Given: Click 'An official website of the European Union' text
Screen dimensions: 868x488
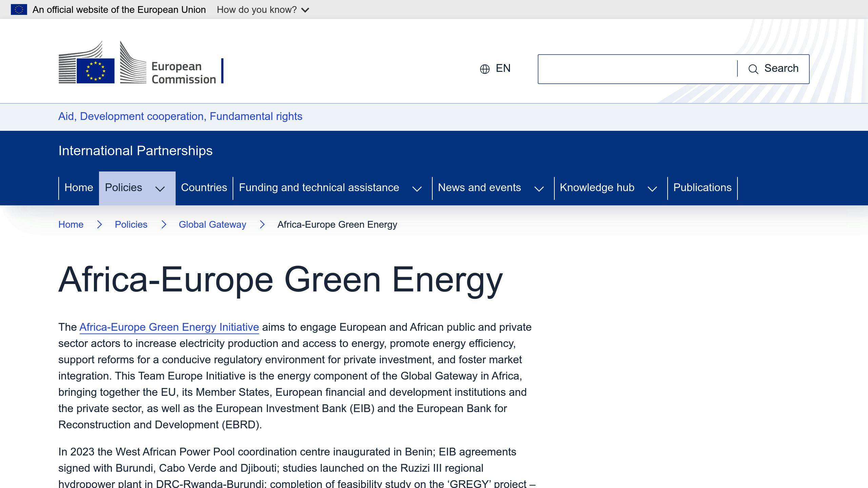Looking at the screenshot, I should click(x=119, y=9).
